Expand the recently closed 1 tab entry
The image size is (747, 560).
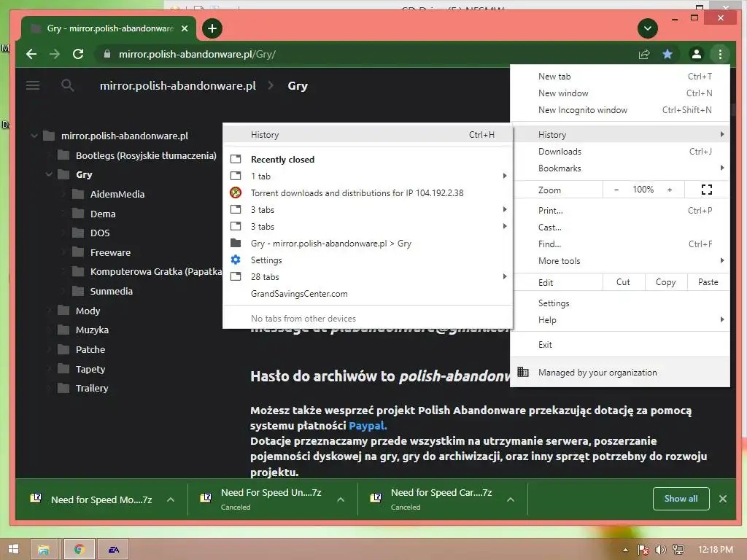click(368, 176)
